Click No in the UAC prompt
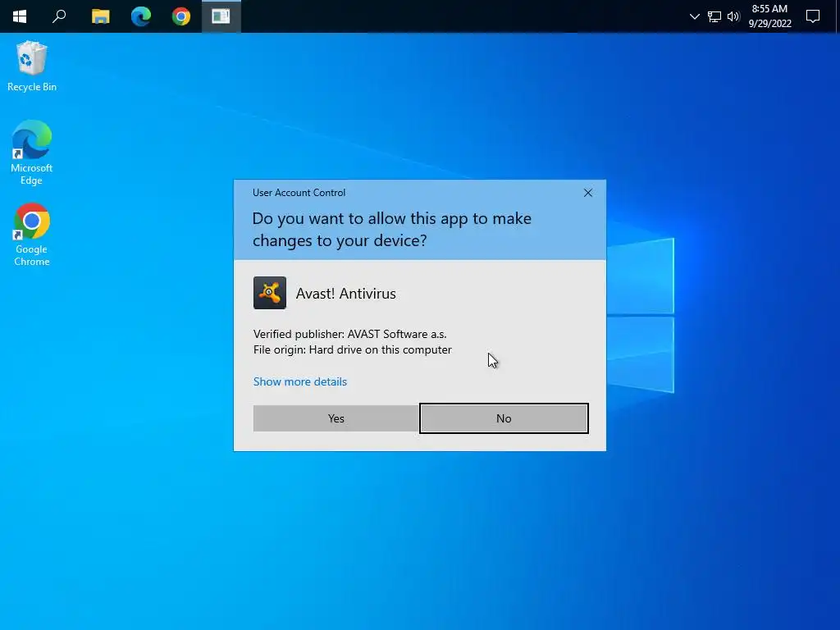 [x=504, y=418]
